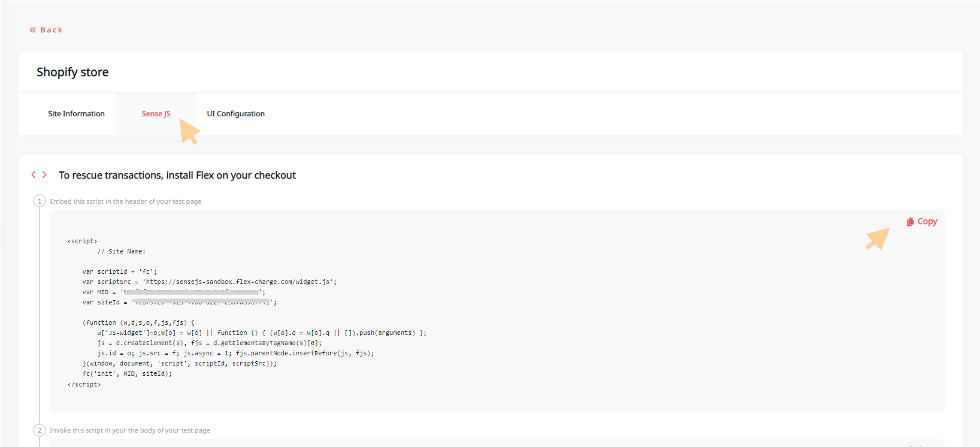Screen dimensions: 980x447
Task: Click the Shopify store title
Action: click(72, 72)
